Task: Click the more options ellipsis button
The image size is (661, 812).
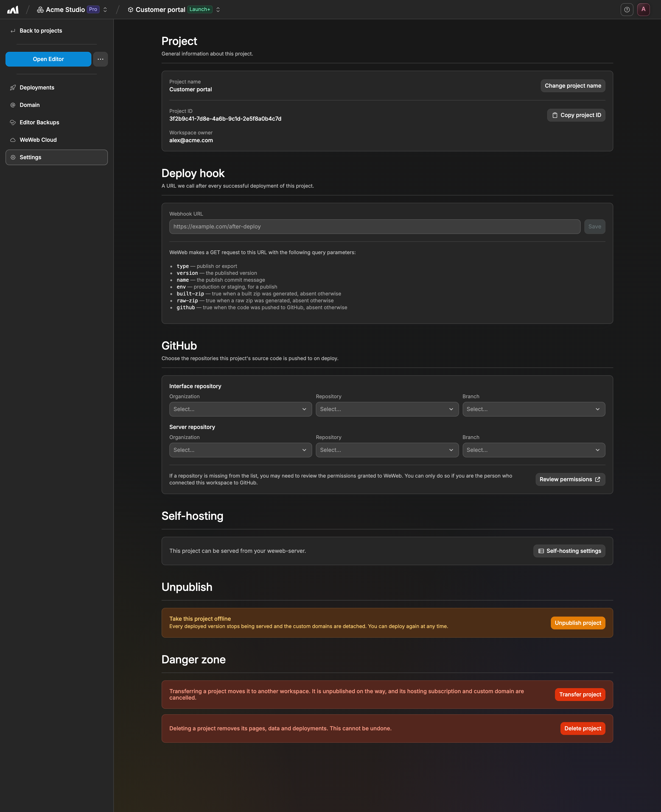Action: pyautogui.click(x=101, y=59)
